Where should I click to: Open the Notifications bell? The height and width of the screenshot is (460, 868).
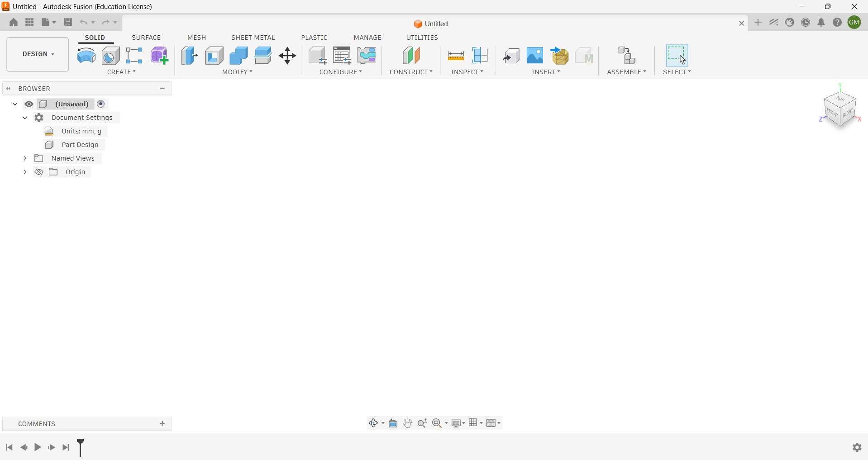822,22
